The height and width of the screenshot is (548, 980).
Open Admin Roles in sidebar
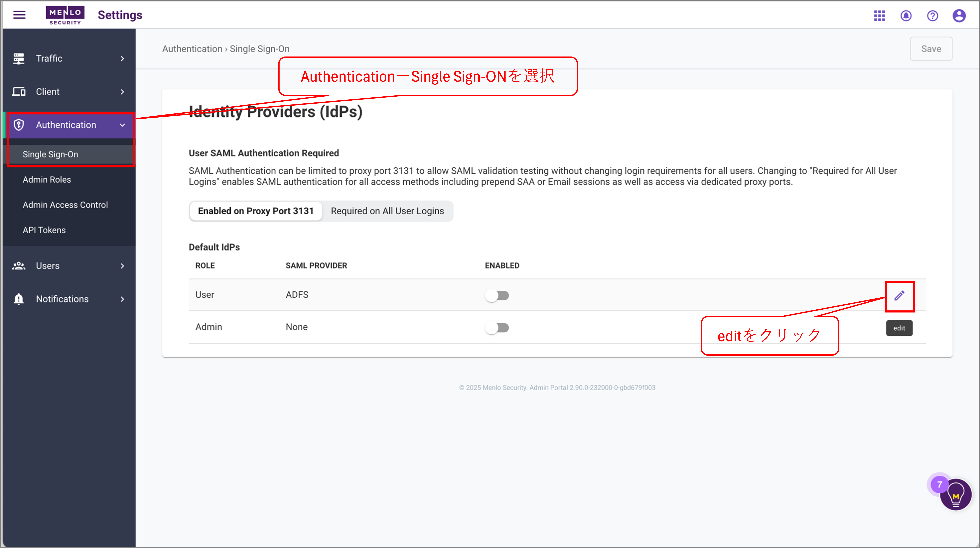coord(47,180)
